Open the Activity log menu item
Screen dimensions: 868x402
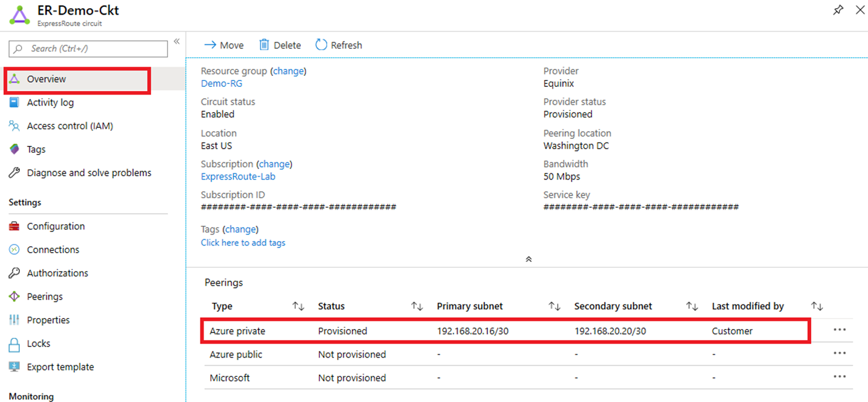coord(50,103)
